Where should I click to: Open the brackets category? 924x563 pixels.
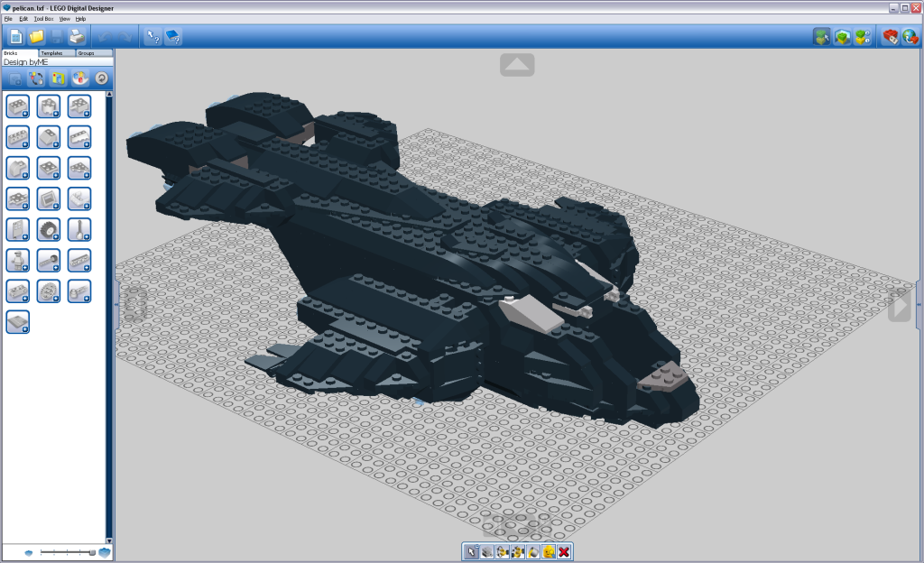pyautogui.click(x=79, y=198)
